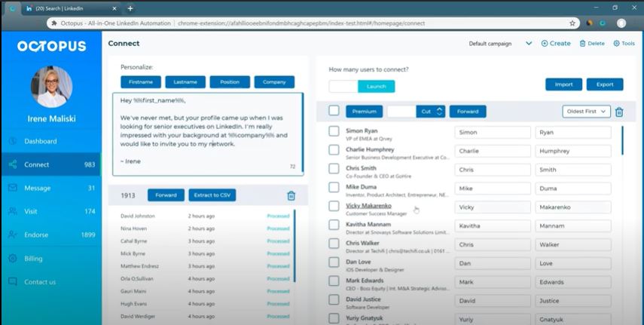Check the Chris Smith checkbox
This screenshot has height=325, width=644.
coord(334,169)
